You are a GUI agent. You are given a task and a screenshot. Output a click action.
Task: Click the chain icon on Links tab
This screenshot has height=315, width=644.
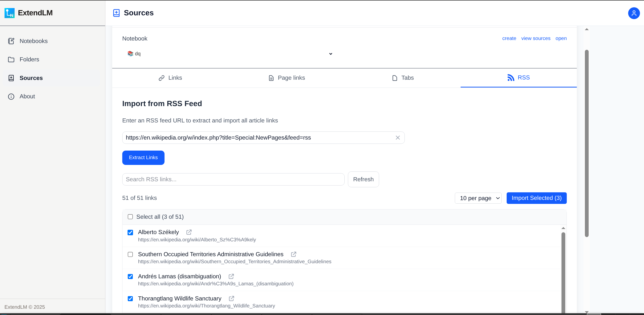tap(162, 78)
